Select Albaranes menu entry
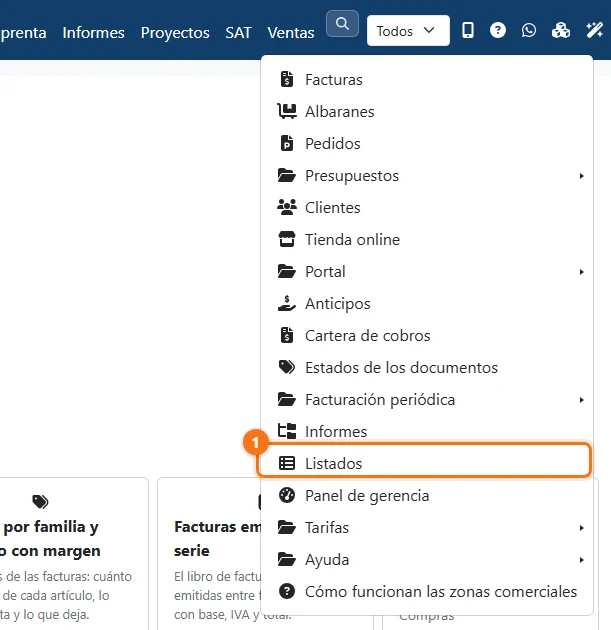 click(x=427, y=112)
